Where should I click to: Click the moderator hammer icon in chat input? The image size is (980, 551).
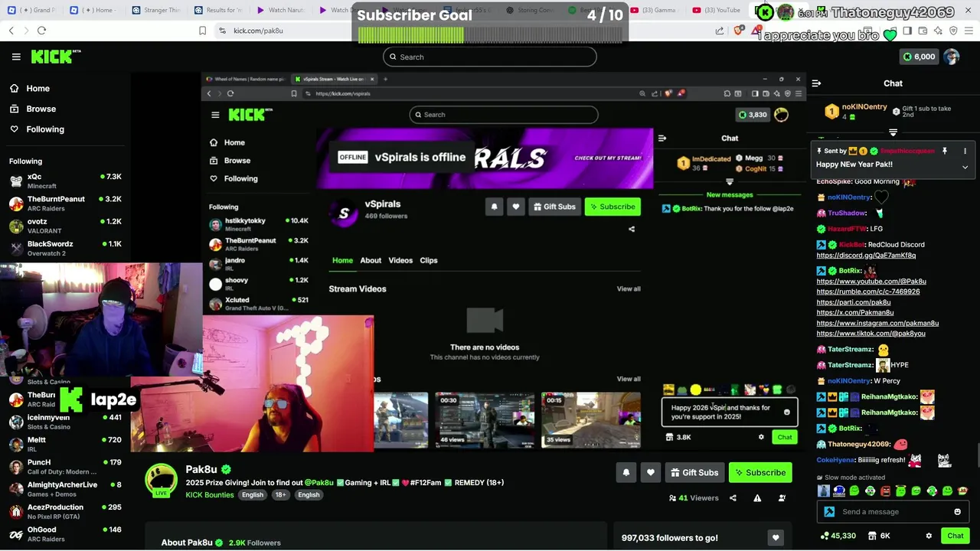point(829,512)
